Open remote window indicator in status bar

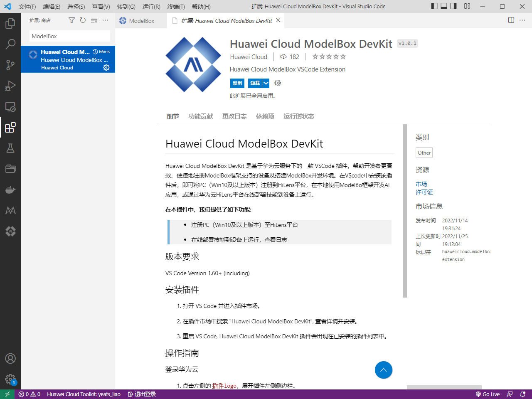pos(7,394)
